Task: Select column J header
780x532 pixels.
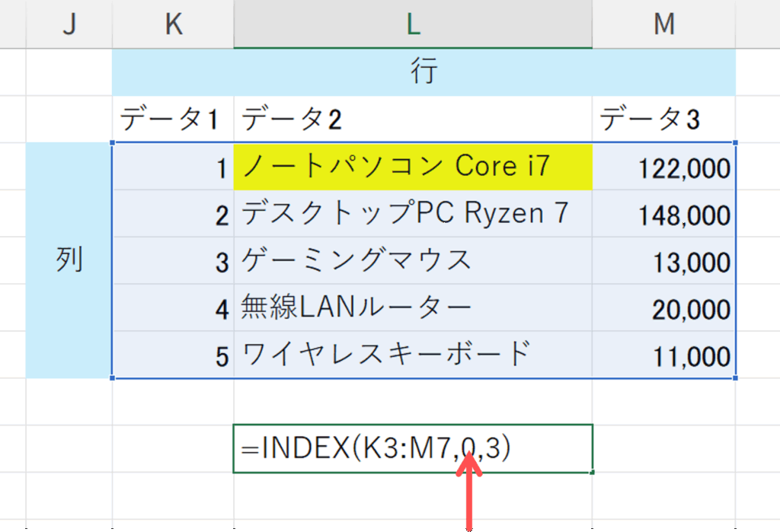Action: coord(69,24)
